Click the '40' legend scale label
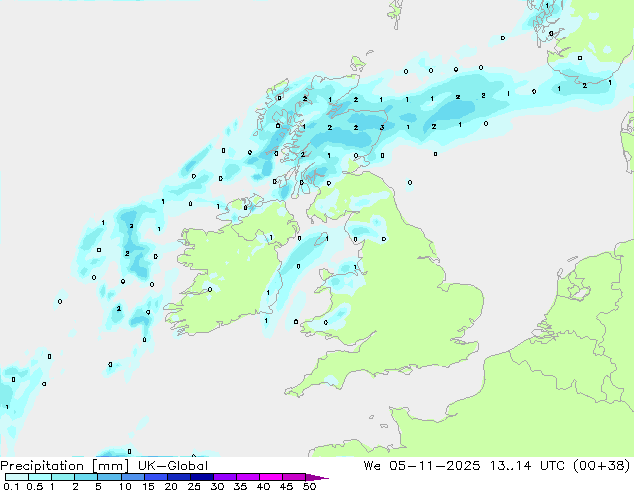Viewport: 634px width, 490px height. pos(263,486)
